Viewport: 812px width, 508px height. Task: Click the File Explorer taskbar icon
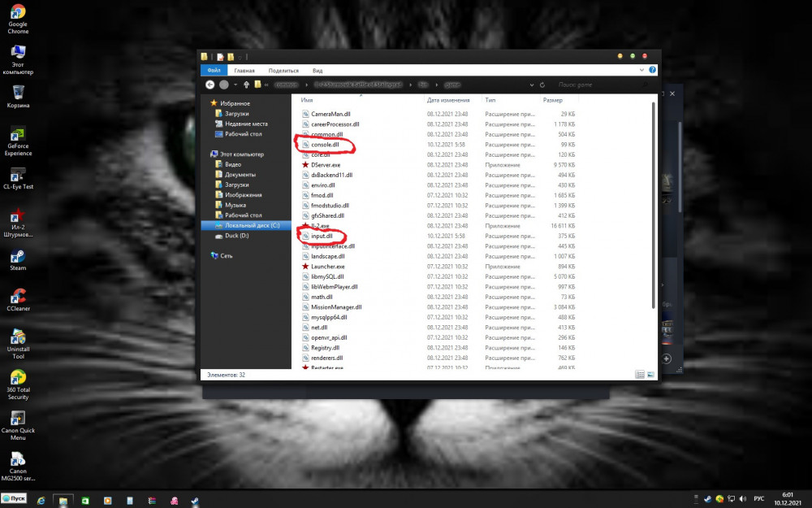click(63, 500)
